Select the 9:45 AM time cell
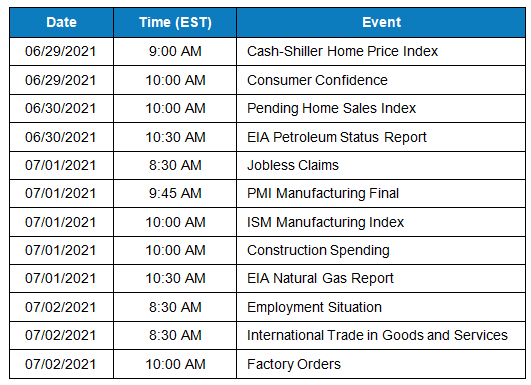Image resolution: width=531 pixels, height=385 pixels. pos(175,193)
